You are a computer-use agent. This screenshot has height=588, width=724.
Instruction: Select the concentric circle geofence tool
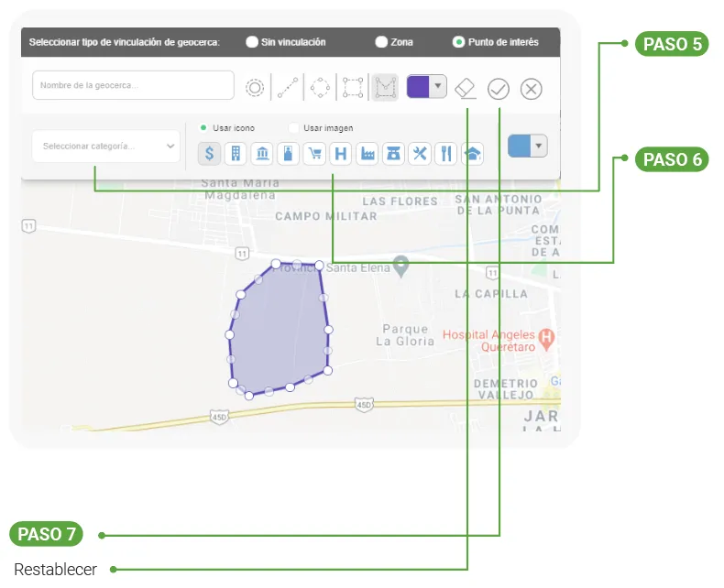[255, 88]
